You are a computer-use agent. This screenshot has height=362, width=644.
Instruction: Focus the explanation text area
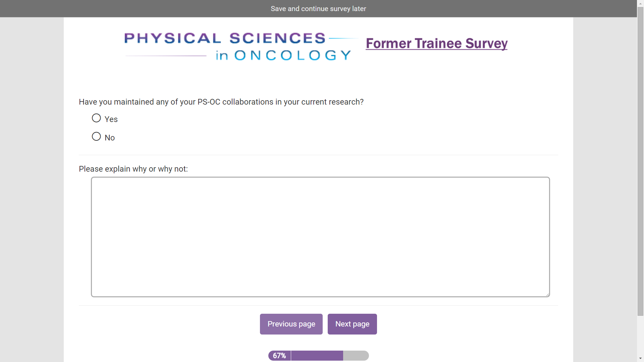pyautogui.click(x=320, y=237)
